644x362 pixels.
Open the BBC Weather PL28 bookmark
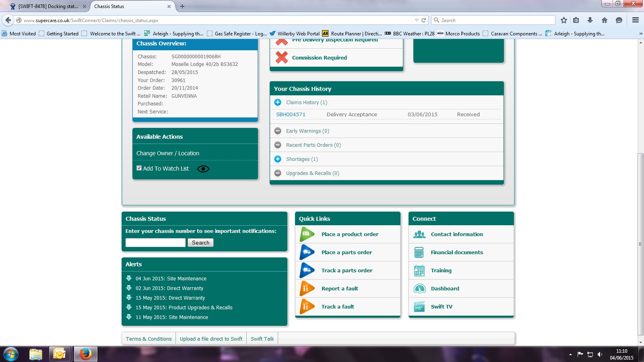coord(410,34)
